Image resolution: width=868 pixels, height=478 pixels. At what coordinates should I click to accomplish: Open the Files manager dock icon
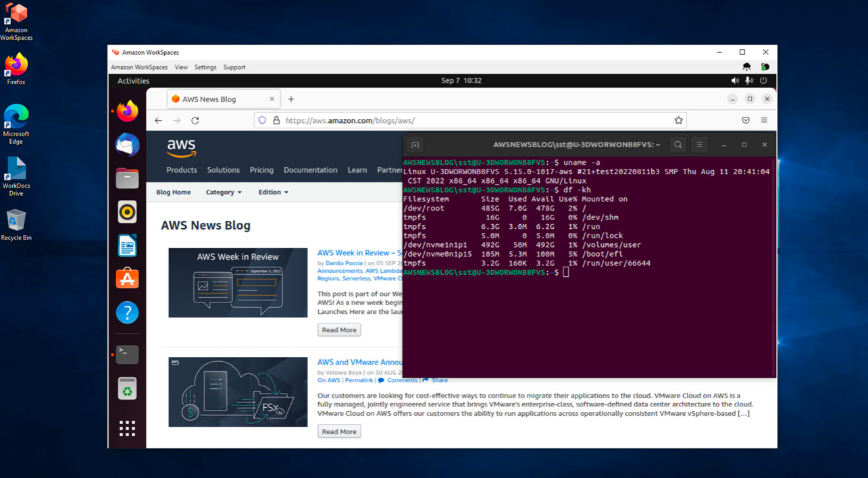[x=127, y=178]
